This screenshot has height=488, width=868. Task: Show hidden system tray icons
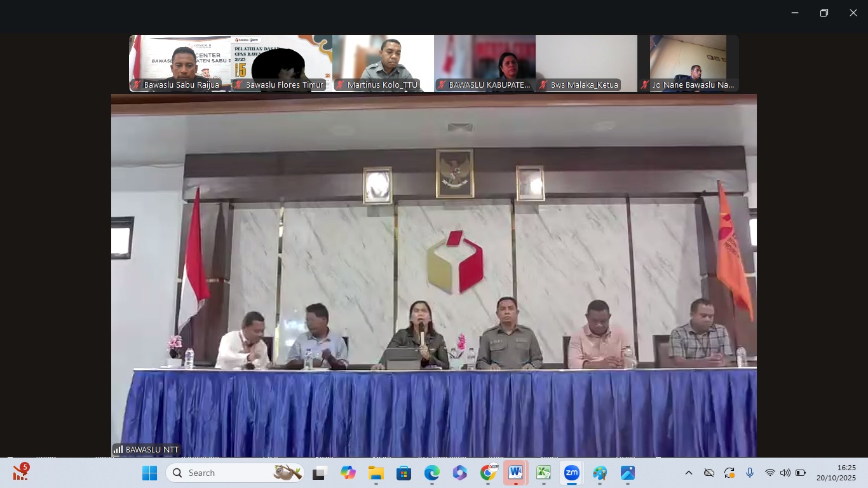[688, 473]
